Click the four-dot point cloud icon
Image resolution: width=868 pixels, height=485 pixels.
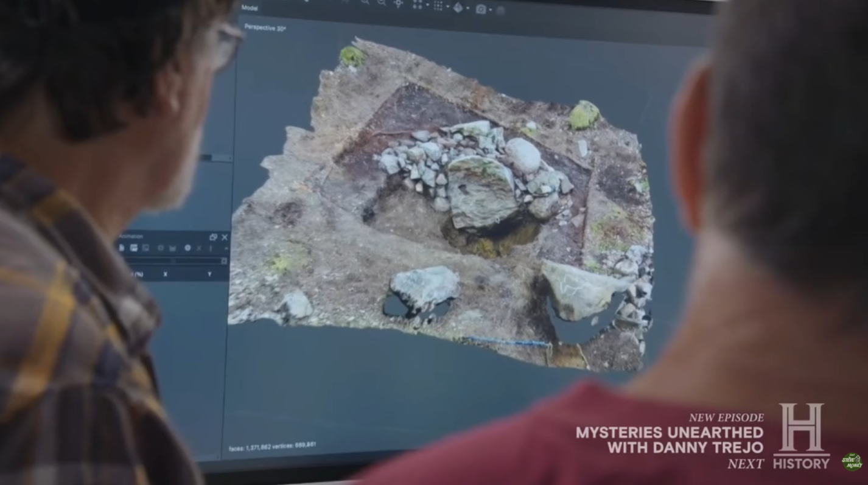418,5
